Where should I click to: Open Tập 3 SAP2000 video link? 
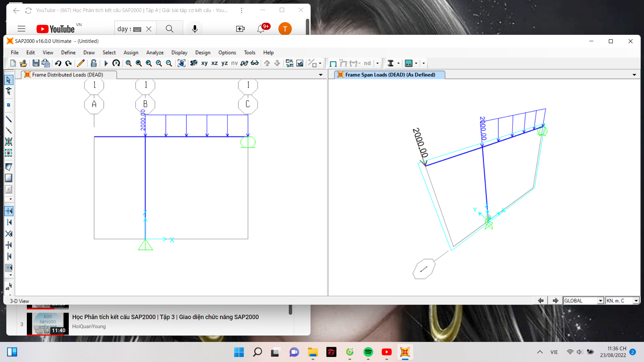[x=165, y=317]
